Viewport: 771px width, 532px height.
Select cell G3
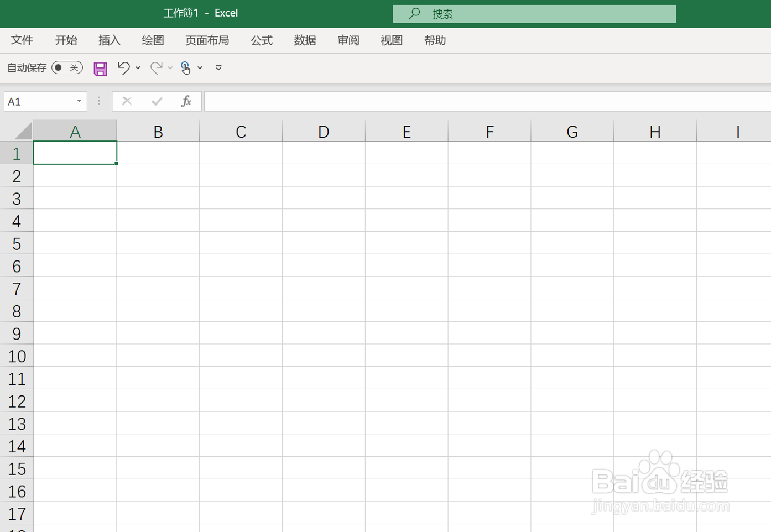pyautogui.click(x=572, y=198)
